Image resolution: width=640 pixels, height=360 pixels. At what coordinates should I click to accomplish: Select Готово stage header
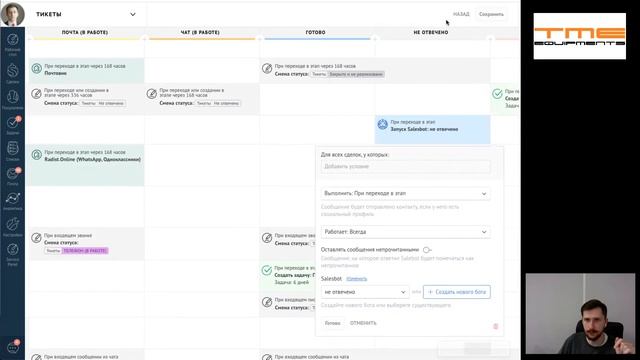coord(316,32)
